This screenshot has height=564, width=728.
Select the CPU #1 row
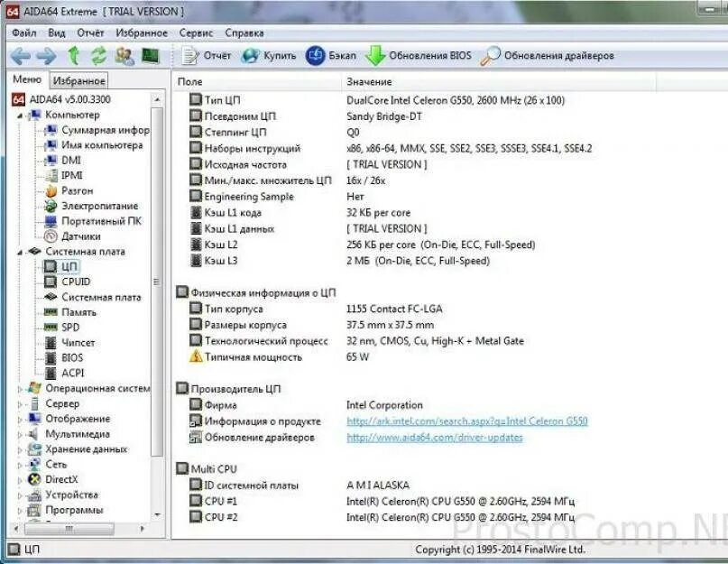[382, 501]
